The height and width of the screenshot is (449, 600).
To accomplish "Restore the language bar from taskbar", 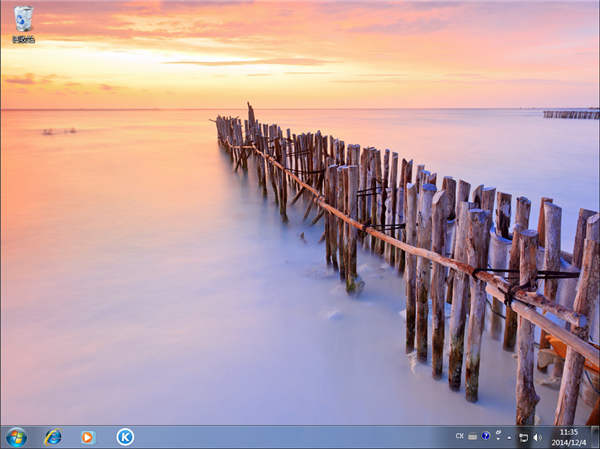I will pyautogui.click(x=498, y=432).
